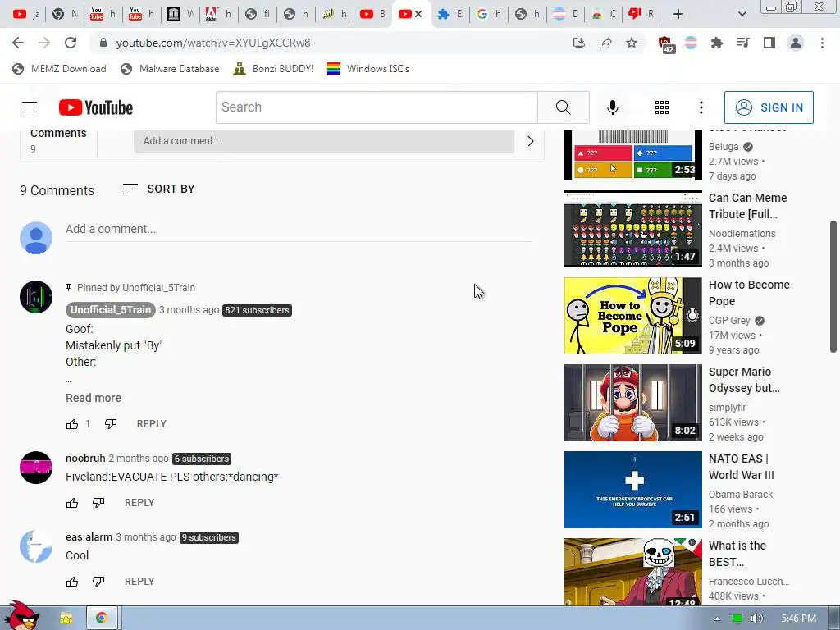Viewport: 840px width, 630px height.
Task: Dislike the eas alarm comment
Action: tap(98, 582)
